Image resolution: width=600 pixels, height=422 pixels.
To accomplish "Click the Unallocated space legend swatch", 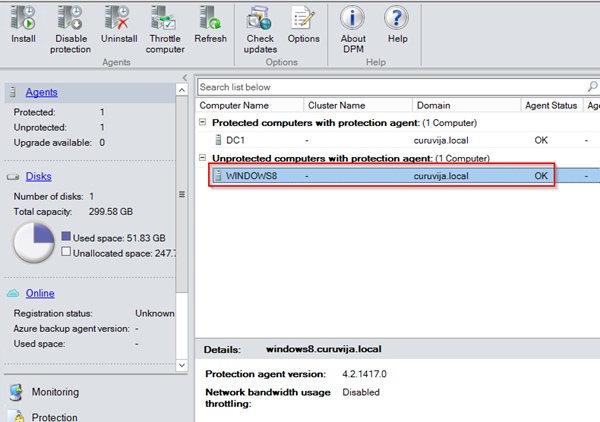I will (x=66, y=252).
